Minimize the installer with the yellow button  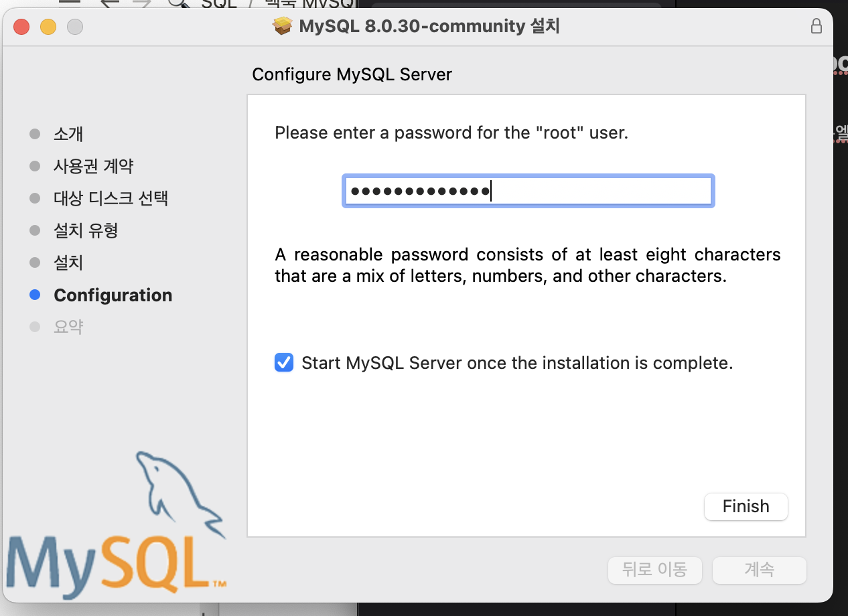(x=48, y=27)
